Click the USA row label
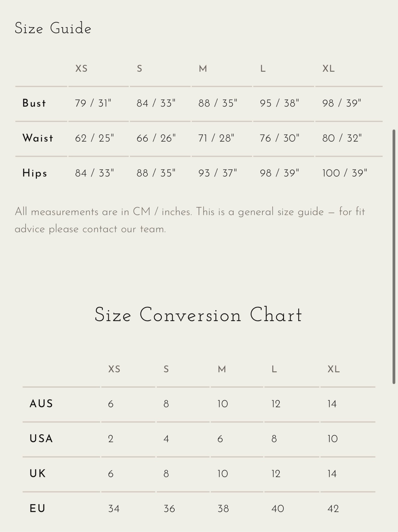 pyautogui.click(x=41, y=439)
